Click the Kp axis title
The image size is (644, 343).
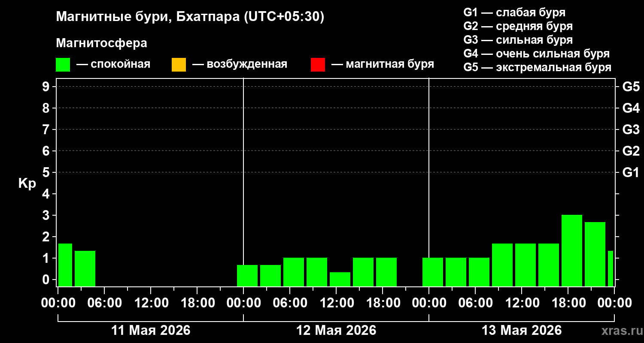(x=27, y=184)
